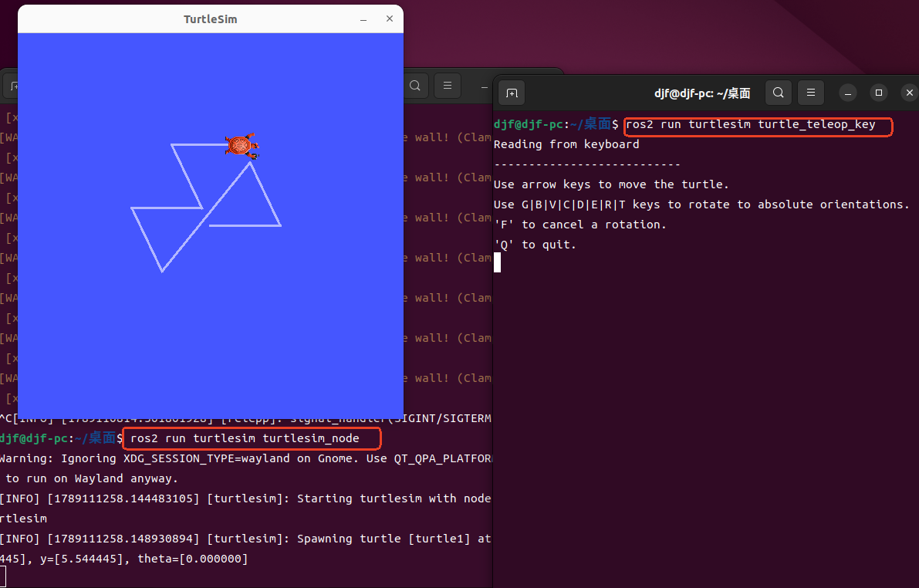This screenshot has width=919, height=588.
Task: Click the search icon of the background terminal
Action: [415, 86]
